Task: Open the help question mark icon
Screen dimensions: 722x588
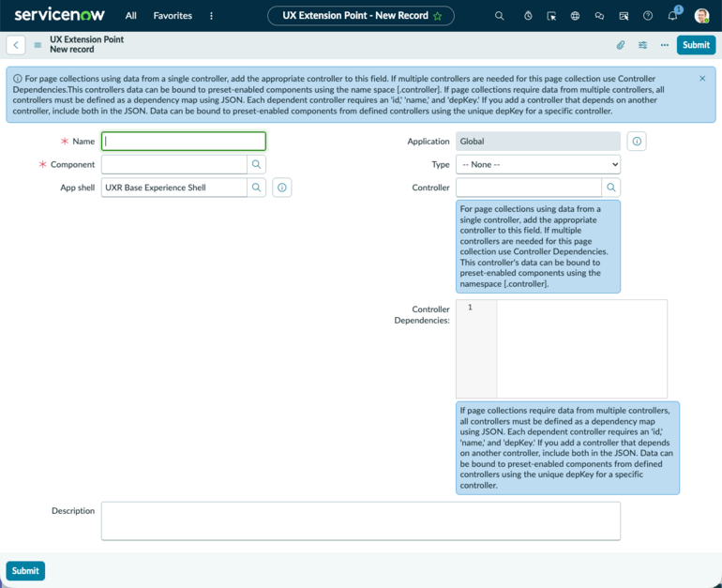Action: click(647, 16)
